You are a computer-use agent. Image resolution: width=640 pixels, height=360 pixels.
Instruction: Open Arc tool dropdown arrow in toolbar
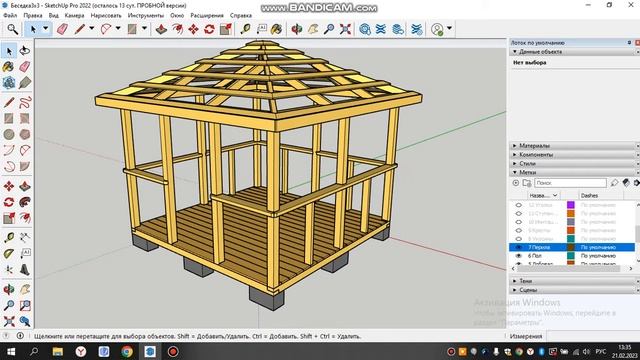click(118, 29)
